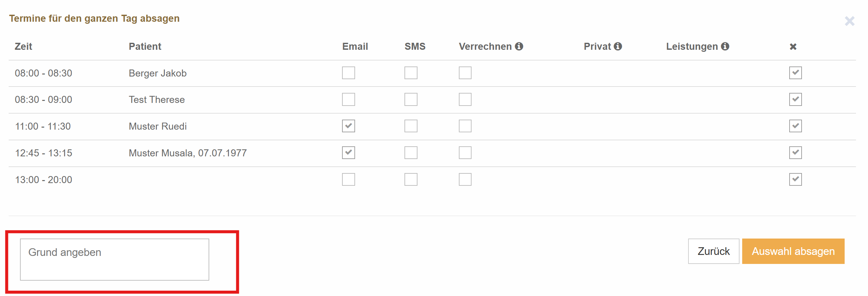
Task: Enable Verrechnen checkbox for Berger Jakob
Action: 465,72
